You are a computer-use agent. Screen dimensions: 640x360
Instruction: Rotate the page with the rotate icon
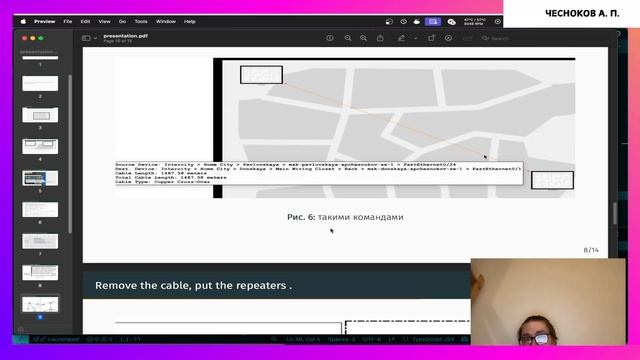431,38
